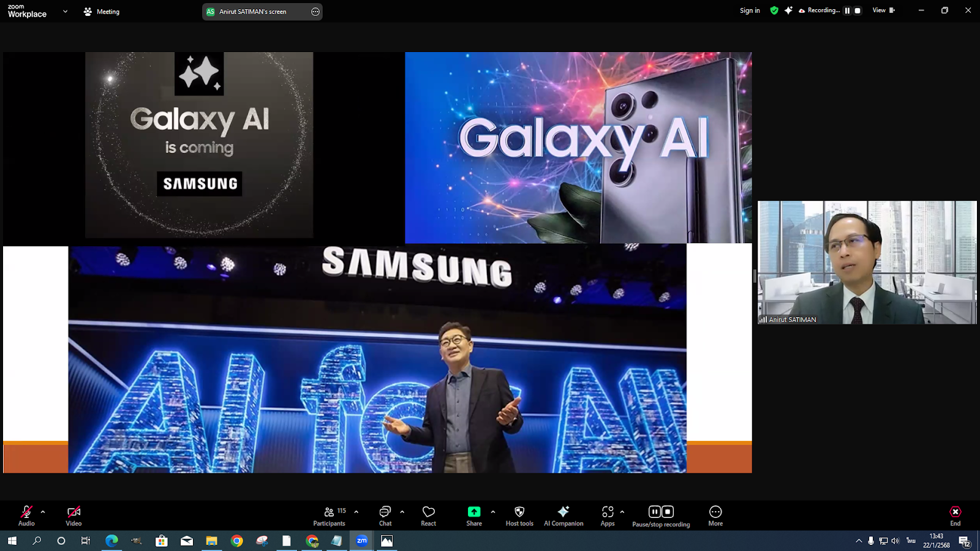Pause recording using the top bar button
Image resolution: width=980 pixels, height=551 pixels.
coord(847,10)
